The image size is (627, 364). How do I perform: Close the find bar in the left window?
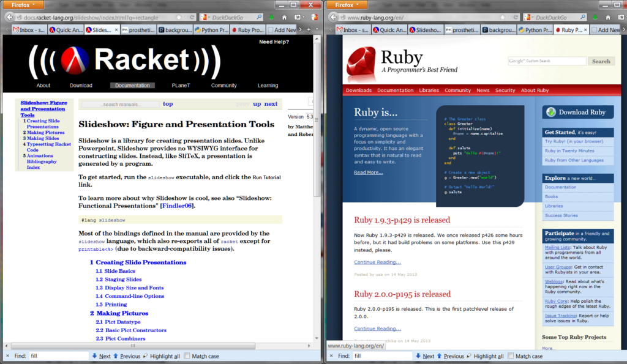pos(7,355)
